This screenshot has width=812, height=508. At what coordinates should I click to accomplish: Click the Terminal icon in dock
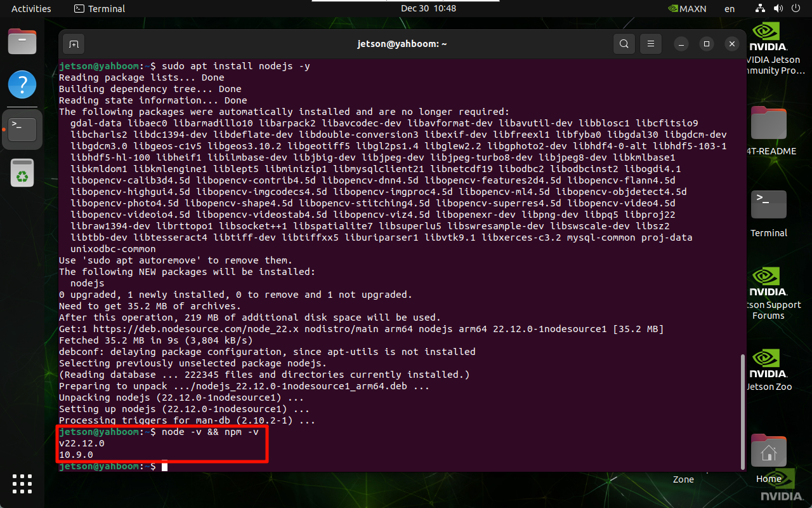pos(22,129)
